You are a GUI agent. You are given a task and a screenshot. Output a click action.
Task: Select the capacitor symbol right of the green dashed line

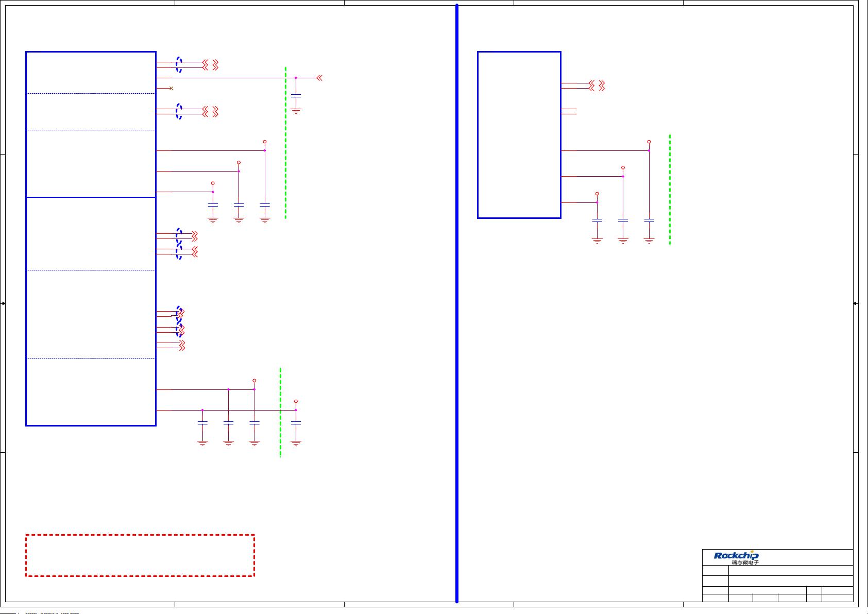pos(296,97)
